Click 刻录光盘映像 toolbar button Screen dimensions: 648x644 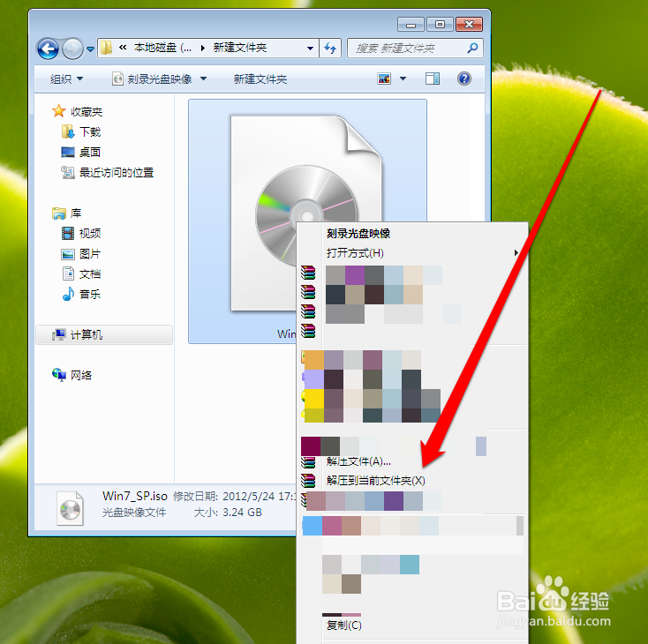[x=152, y=79]
